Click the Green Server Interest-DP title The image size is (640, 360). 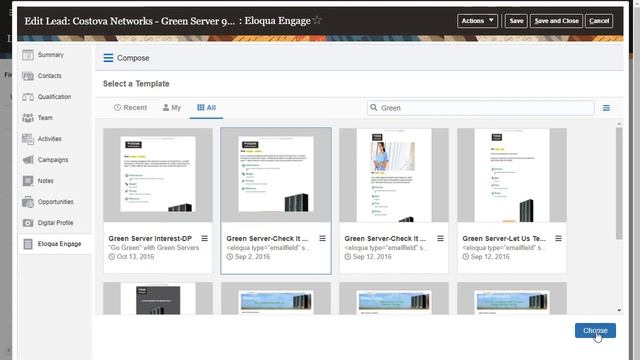tap(150, 238)
